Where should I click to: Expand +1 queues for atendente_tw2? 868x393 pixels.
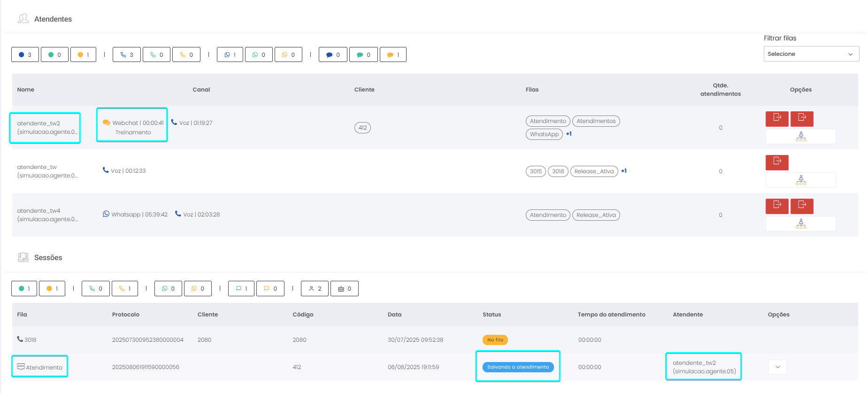coord(568,134)
